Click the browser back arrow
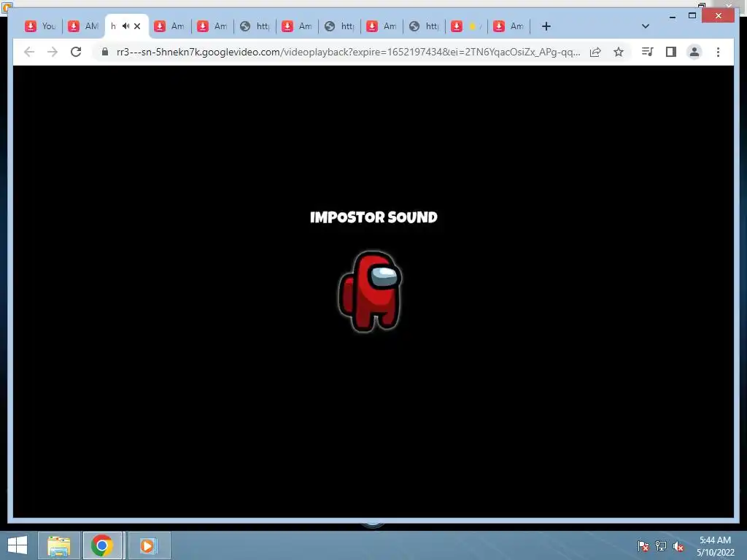The image size is (747, 560). (29, 52)
